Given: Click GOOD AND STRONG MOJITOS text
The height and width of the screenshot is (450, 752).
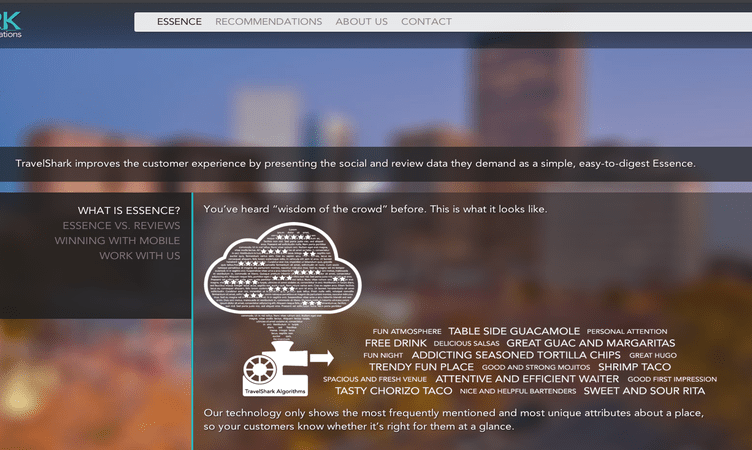Looking at the screenshot, I should tap(536, 367).
